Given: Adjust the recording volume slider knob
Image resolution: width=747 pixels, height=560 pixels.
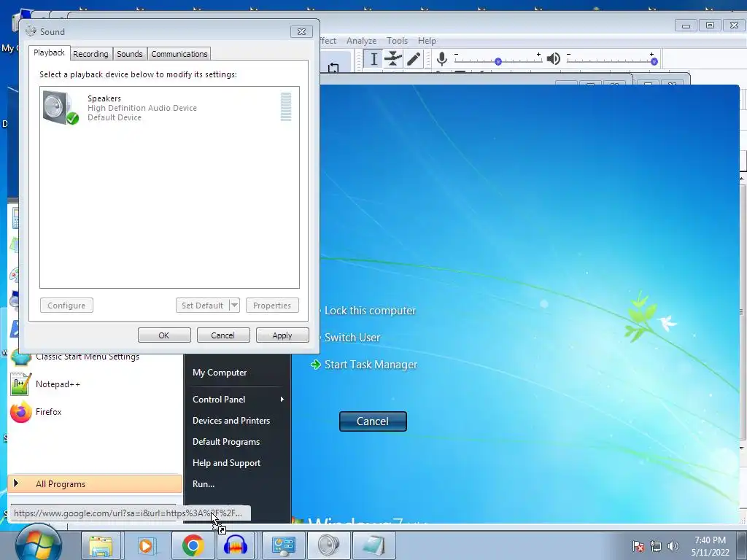Looking at the screenshot, I should click(x=498, y=61).
